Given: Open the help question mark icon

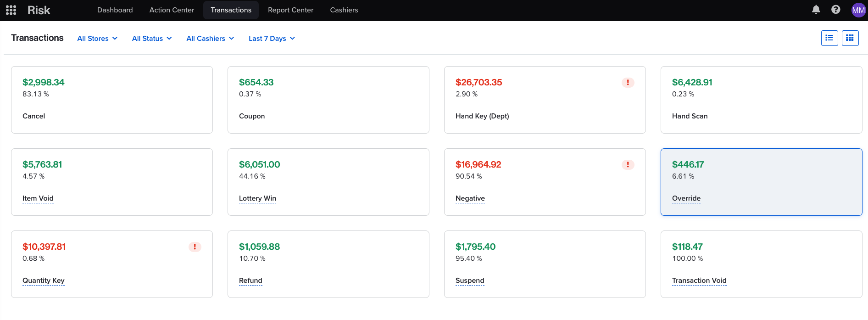Looking at the screenshot, I should (835, 10).
